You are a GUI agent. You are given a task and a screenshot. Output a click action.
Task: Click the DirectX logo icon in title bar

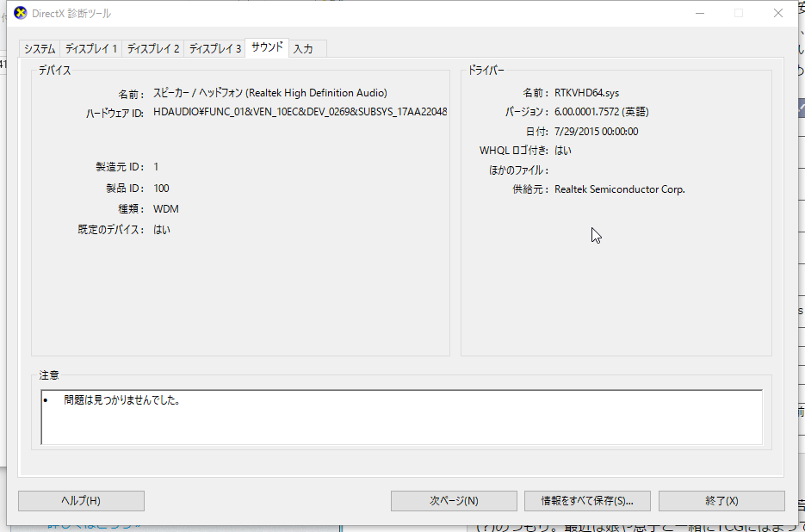tap(20, 14)
